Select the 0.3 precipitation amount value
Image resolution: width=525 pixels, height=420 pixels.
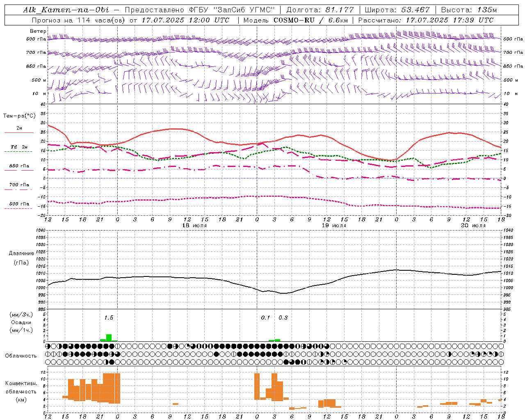283,317
